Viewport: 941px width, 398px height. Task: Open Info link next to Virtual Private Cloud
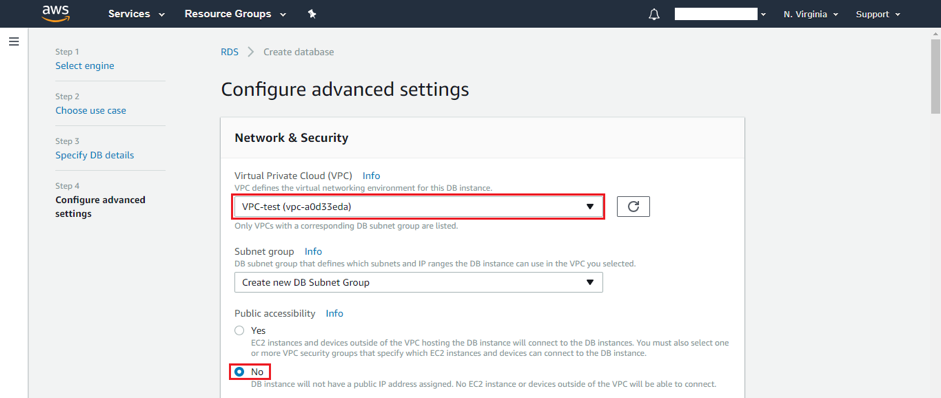(x=371, y=176)
